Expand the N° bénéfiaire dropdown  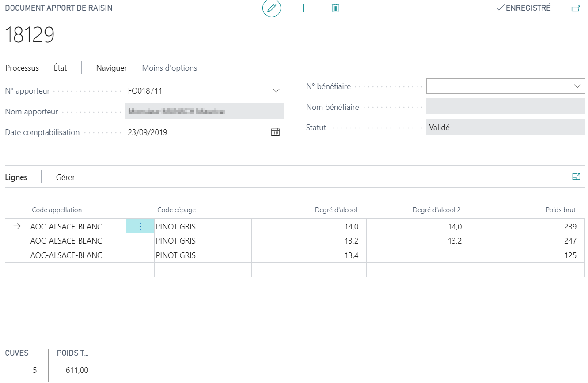577,86
